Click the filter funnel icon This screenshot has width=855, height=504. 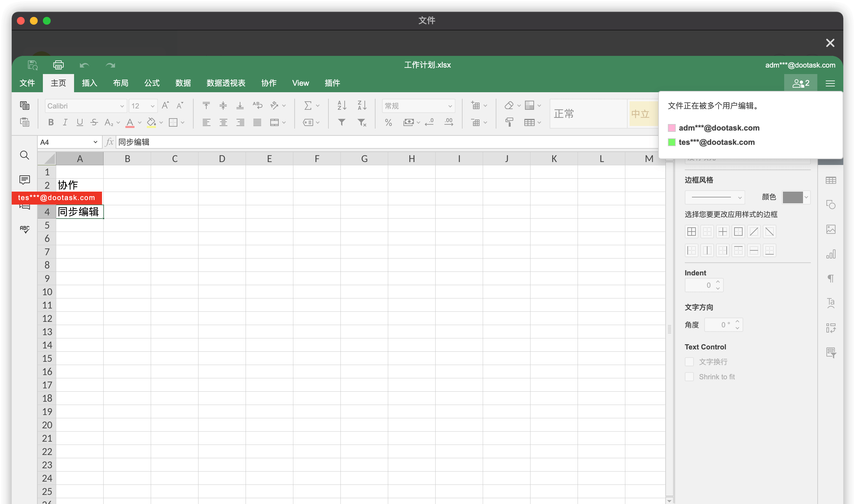pos(342,123)
